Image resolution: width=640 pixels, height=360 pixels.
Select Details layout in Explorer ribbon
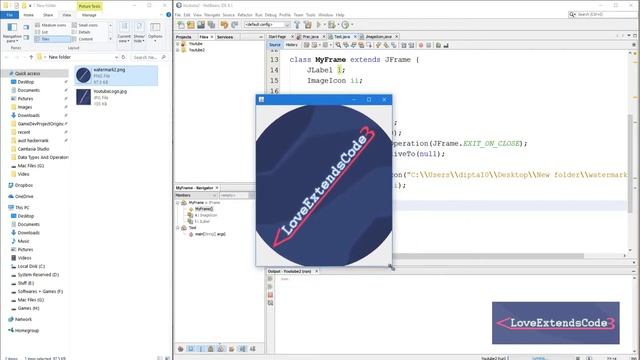coord(82,32)
